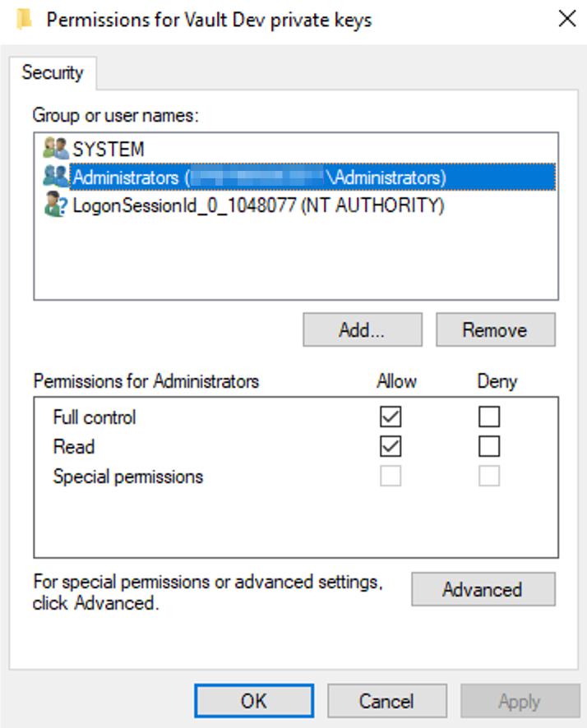Click the Apply button

coord(519,701)
